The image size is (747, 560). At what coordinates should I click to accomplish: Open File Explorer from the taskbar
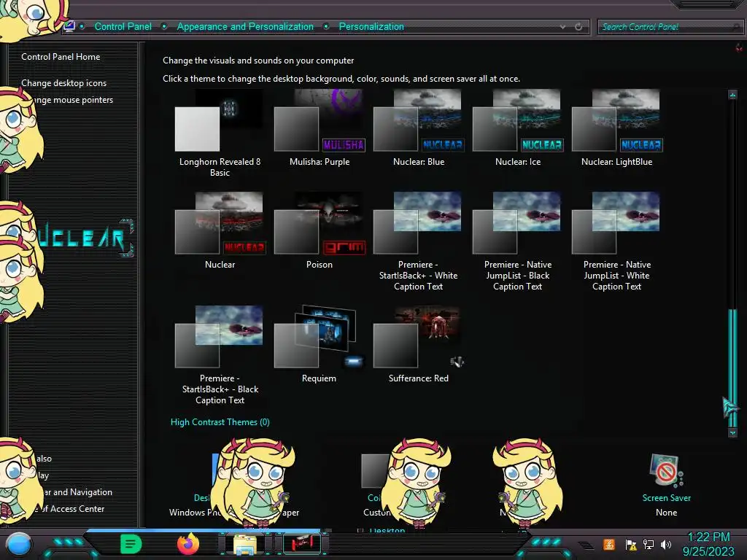pos(245,544)
